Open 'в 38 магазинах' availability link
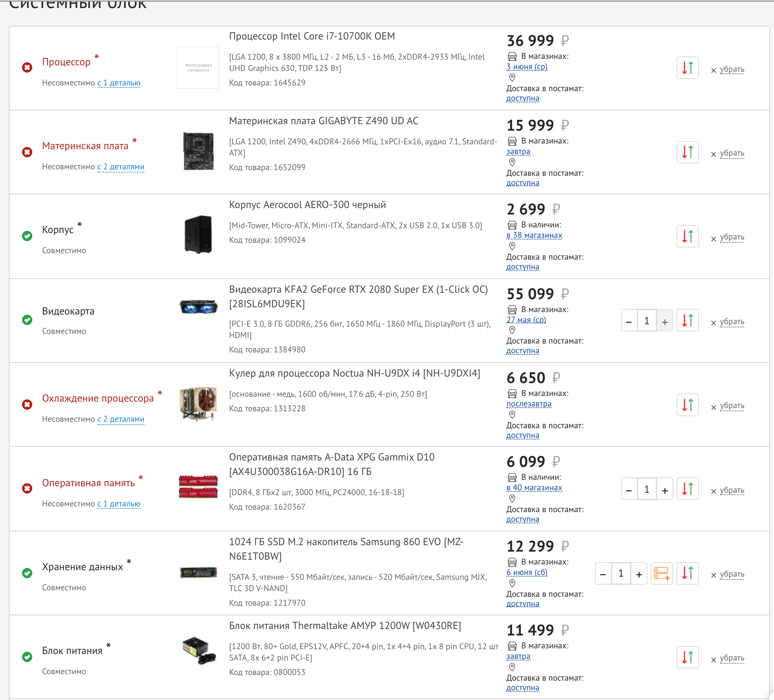The image size is (774, 700). [x=534, y=235]
